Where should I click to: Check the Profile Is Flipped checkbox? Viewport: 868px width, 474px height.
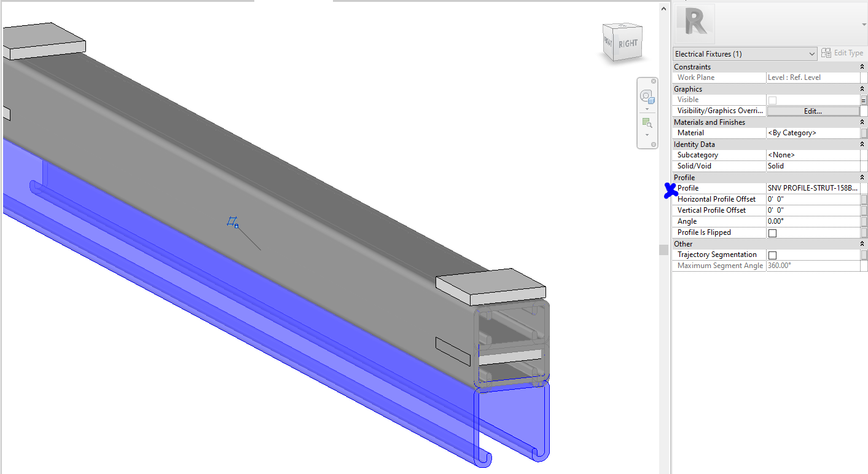772,232
